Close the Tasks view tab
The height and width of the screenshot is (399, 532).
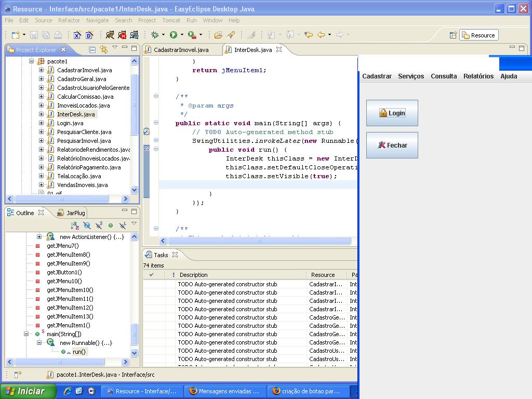[x=175, y=255]
